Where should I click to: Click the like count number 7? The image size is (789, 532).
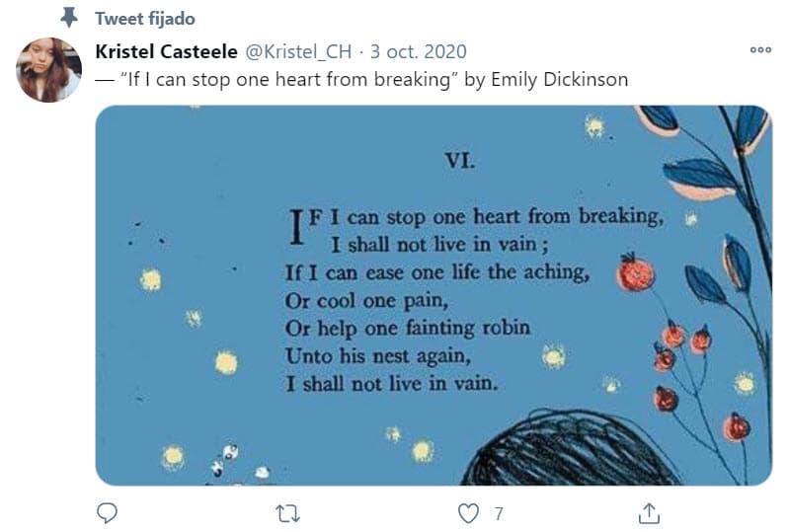[499, 513]
